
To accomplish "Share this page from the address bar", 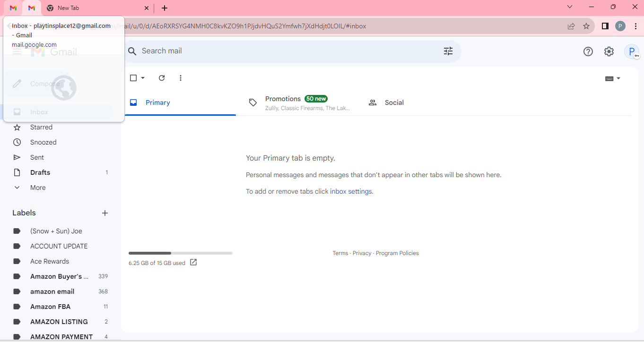I will click(571, 26).
